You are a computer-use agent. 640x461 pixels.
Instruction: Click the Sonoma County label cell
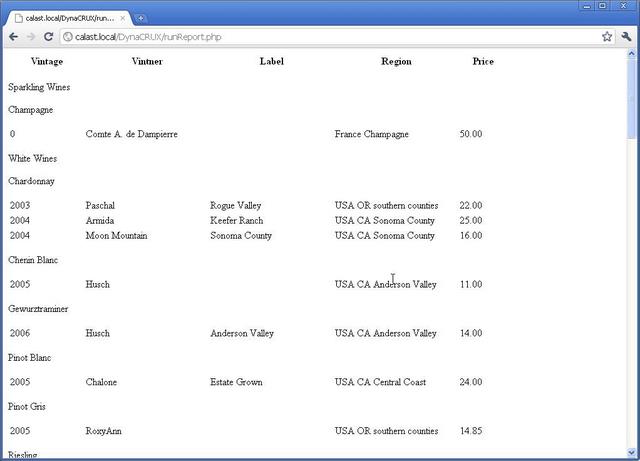[x=241, y=236]
